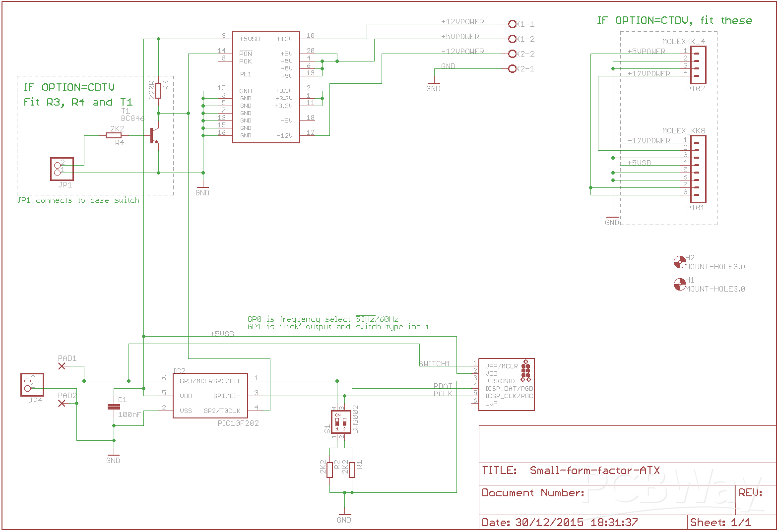Click the 'GP1 is Tick output' comment line
The width and height of the screenshot is (778, 532).
tap(338, 327)
